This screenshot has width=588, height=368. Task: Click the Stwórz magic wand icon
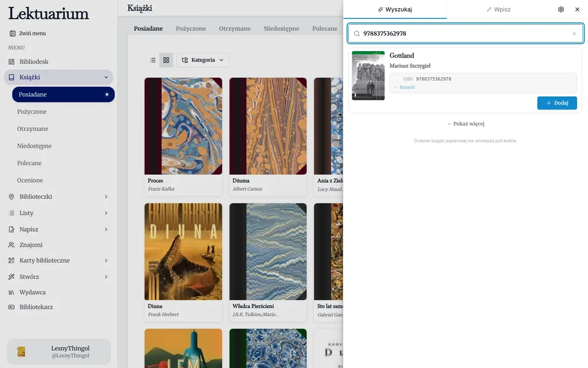tap(12, 277)
